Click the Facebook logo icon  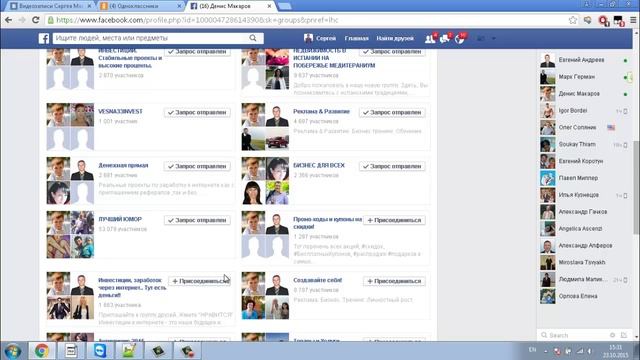(x=44, y=38)
